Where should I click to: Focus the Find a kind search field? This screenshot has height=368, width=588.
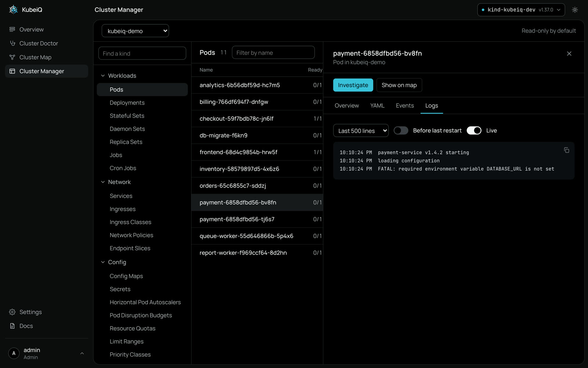tap(142, 53)
